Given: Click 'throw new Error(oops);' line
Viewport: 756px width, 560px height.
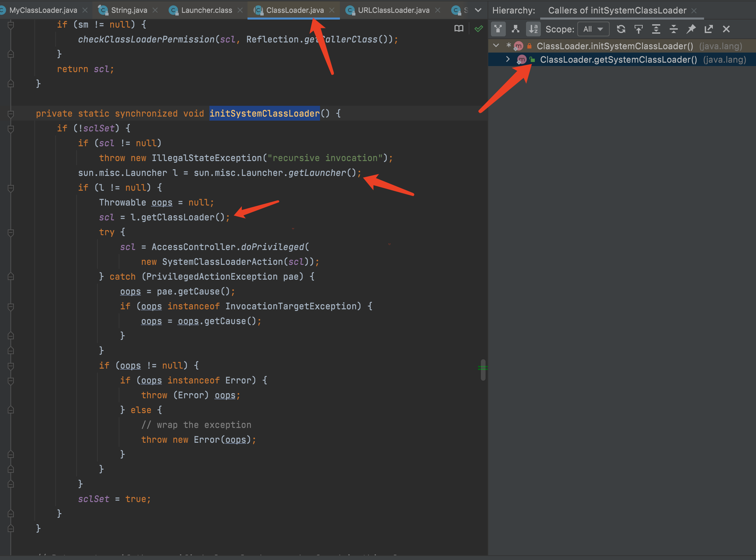Looking at the screenshot, I should click(199, 440).
